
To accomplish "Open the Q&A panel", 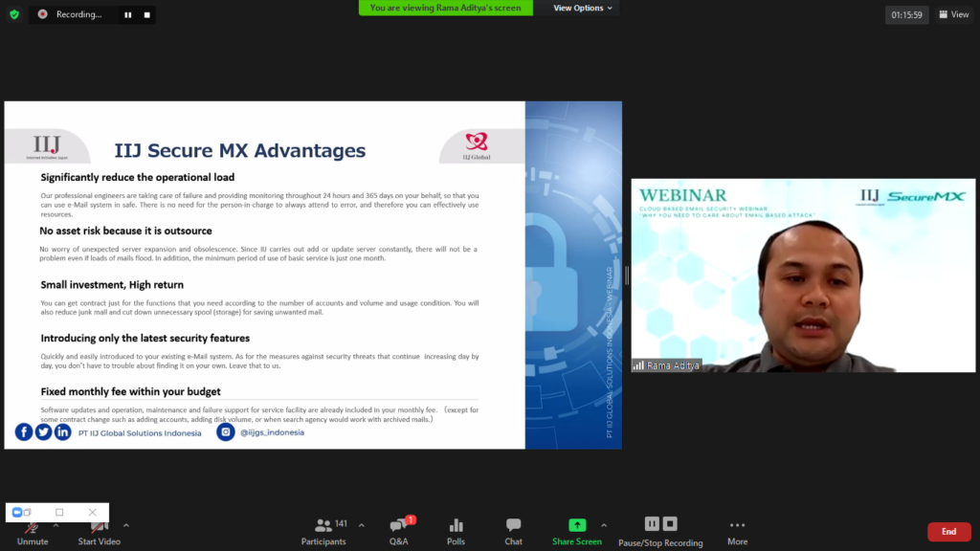I will coord(399,531).
